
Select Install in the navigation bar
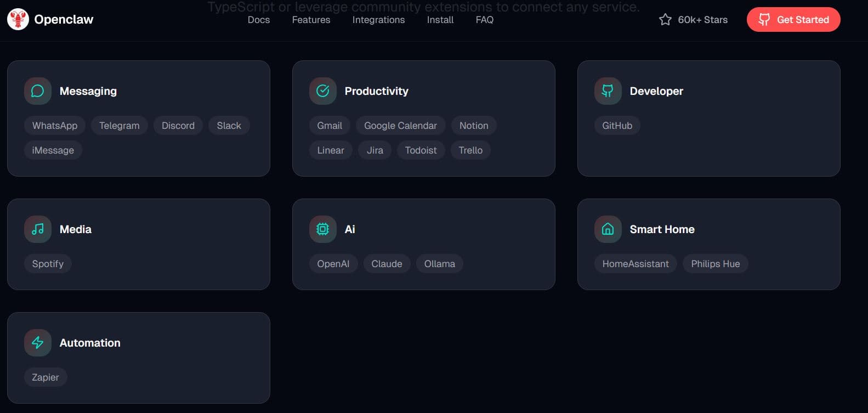(x=440, y=20)
